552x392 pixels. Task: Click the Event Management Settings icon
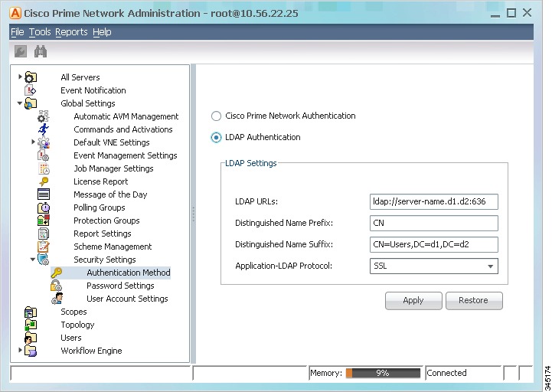pyautogui.click(x=44, y=155)
